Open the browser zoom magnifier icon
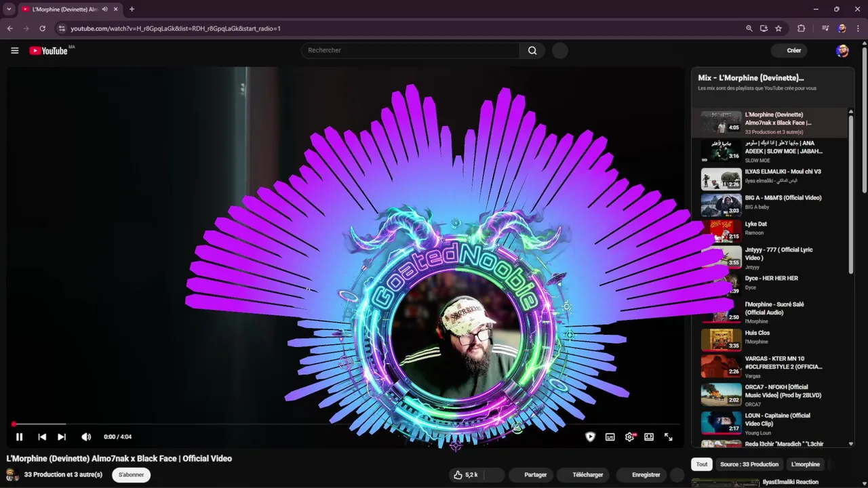 tap(749, 28)
